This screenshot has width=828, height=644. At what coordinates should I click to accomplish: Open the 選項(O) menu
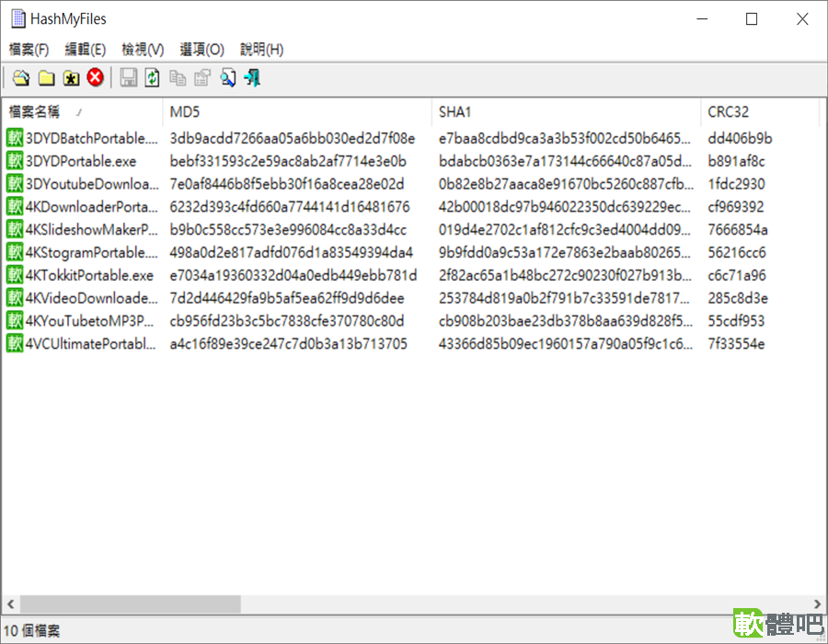[x=201, y=50]
